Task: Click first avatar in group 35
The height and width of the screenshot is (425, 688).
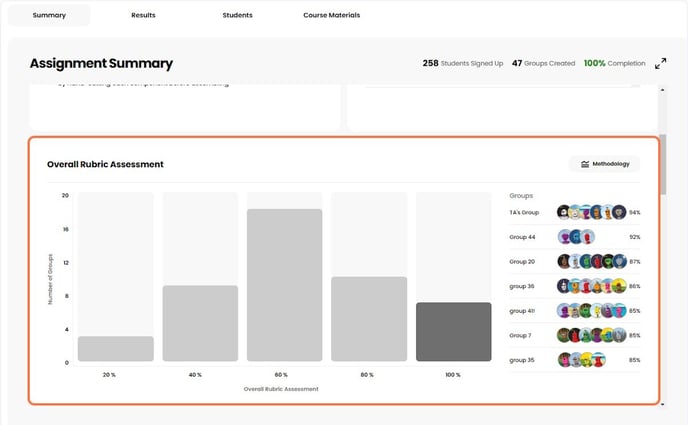Action: point(564,360)
